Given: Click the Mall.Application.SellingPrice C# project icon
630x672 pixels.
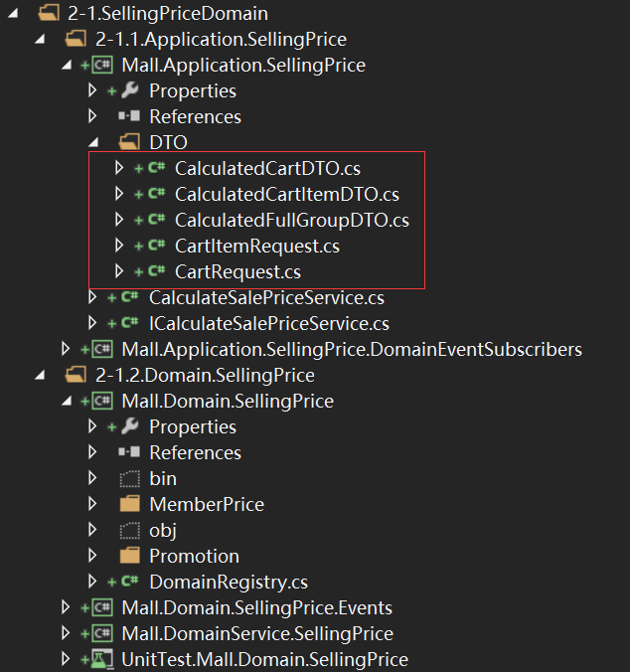Looking at the screenshot, I should tap(102, 66).
